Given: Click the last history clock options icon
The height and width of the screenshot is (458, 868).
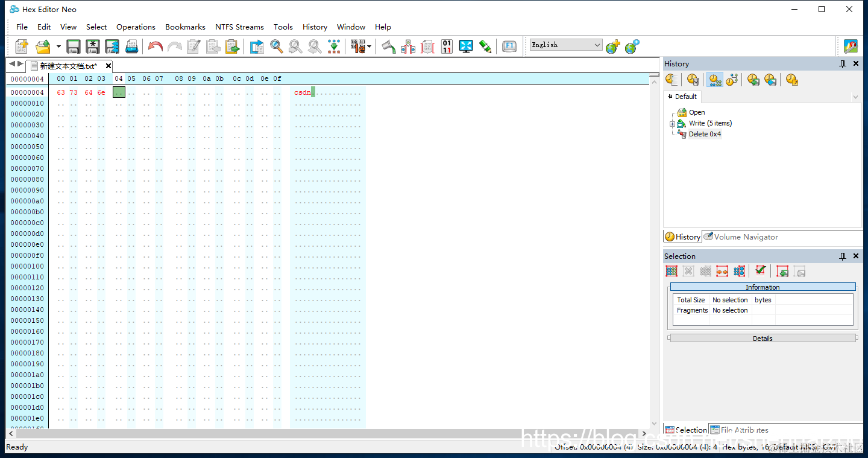Looking at the screenshot, I should (x=791, y=80).
